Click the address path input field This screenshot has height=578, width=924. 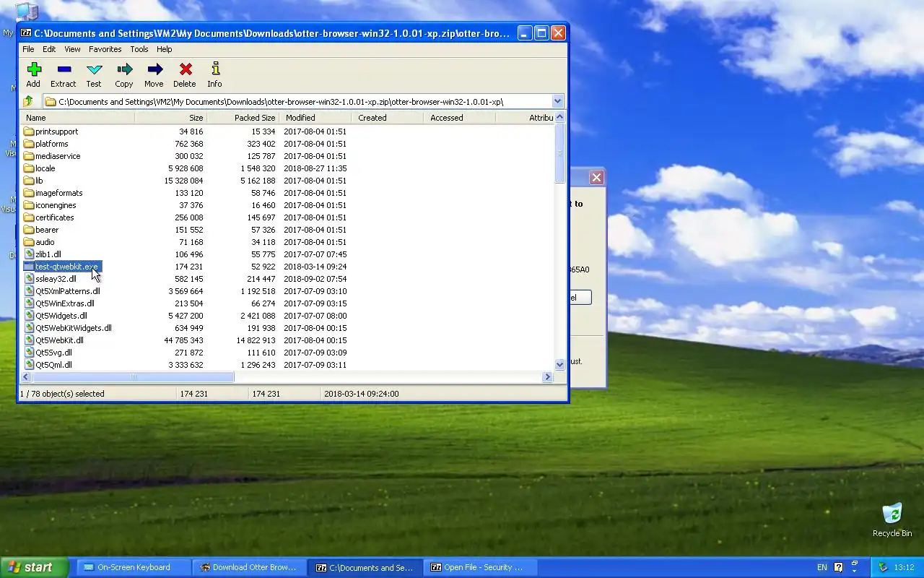tap(297, 102)
